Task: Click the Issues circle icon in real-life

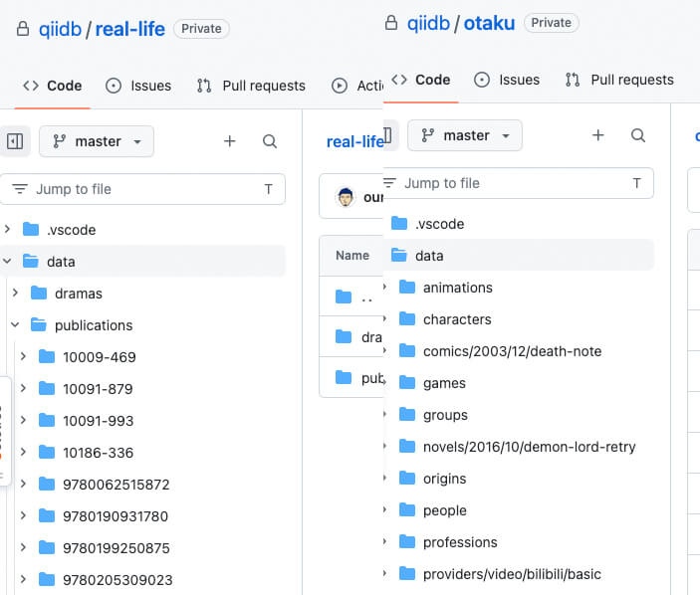Action: 114,86
